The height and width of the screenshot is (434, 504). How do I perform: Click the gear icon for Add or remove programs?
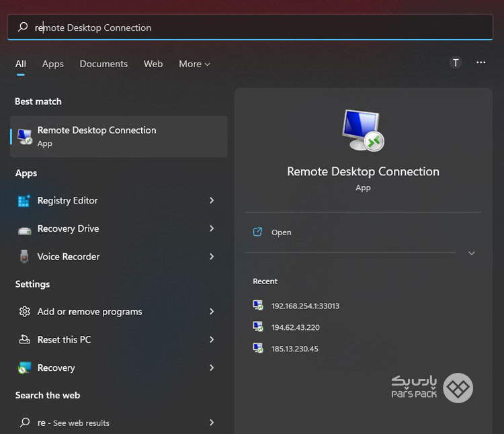25,311
